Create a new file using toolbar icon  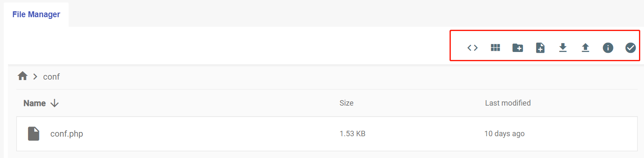(540, 48)
